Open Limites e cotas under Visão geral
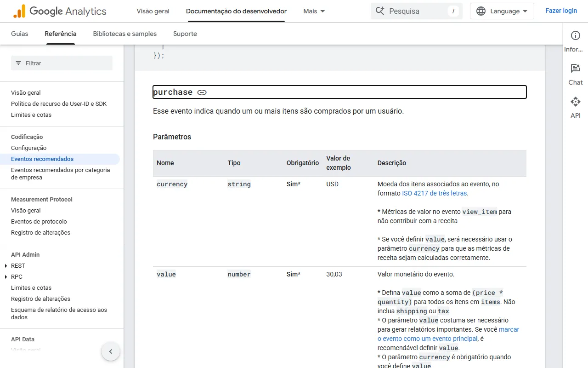The image size is (588, 368). [31, 115]
